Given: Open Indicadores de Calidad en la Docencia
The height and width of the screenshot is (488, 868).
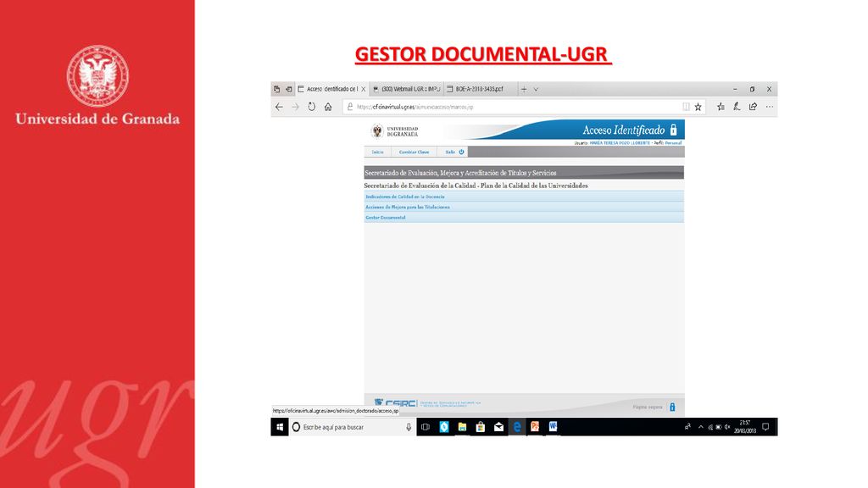Looking at the screenshot, I should click(x=404, y=197).
